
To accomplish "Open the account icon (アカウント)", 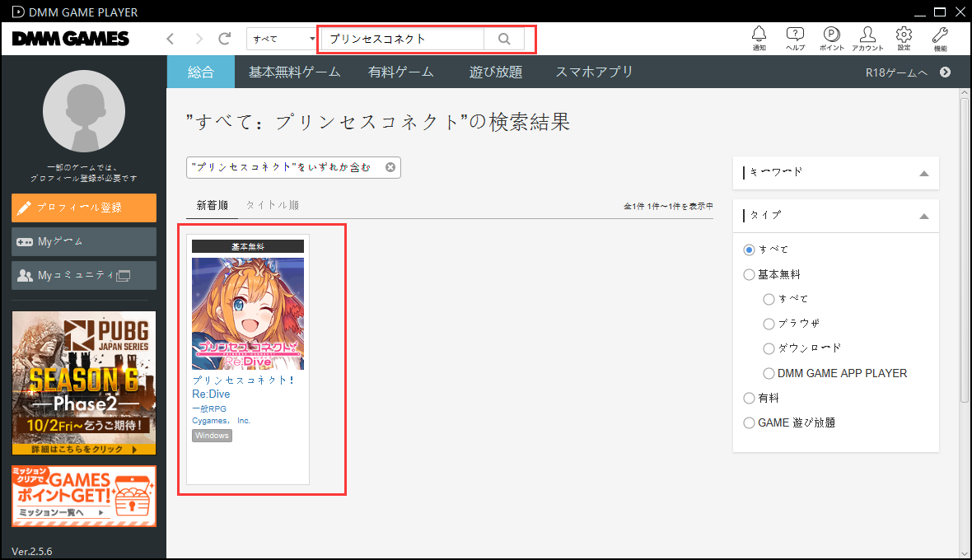I will click(867, 38).
